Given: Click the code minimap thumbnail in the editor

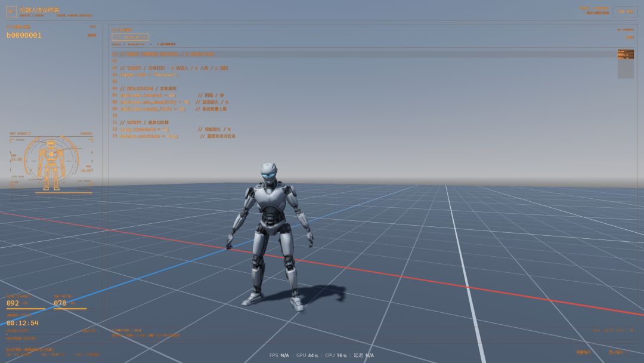Looking at the screenshot, I should [x=626, y=64].
